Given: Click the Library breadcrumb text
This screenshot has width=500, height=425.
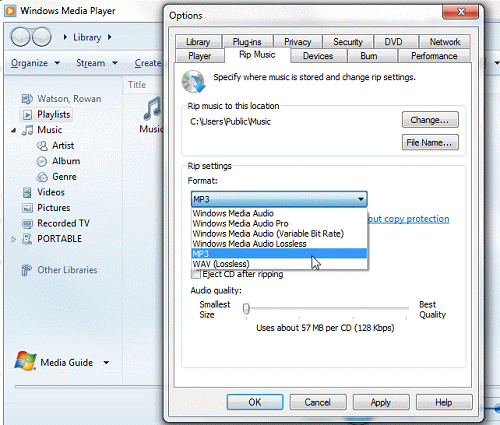Looking at the screenshot, I should (x=87, y=37).
